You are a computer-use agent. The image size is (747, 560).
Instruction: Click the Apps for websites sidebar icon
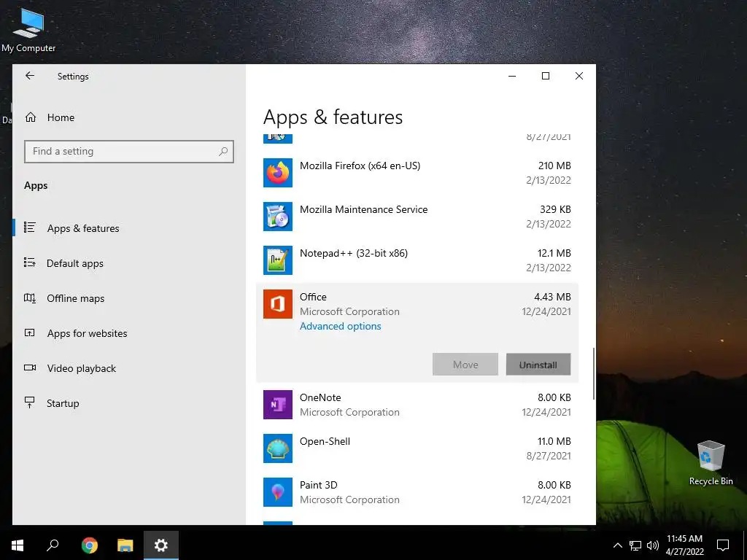tap(29, 332)
